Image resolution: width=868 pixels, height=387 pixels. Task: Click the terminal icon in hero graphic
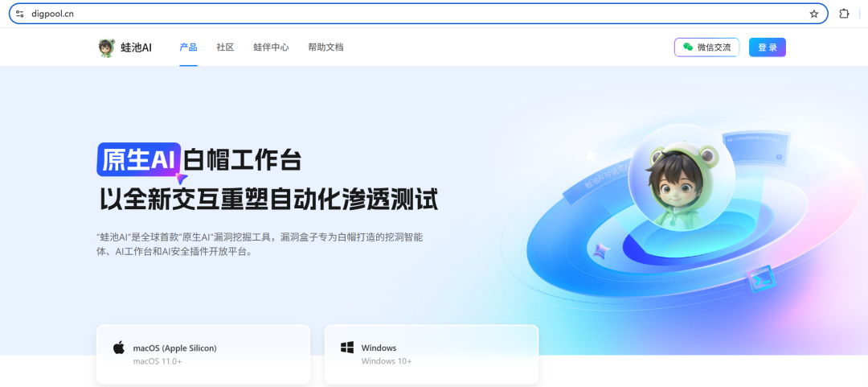tap(760, 280)
